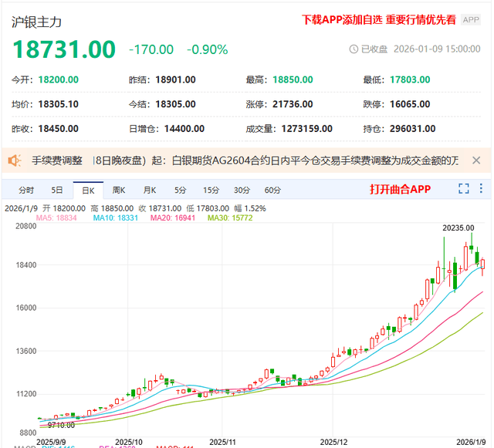Click the 9710.00 low price marker
Image resolution: width=494 pixels, height=448 pixels.
(61, 425)
